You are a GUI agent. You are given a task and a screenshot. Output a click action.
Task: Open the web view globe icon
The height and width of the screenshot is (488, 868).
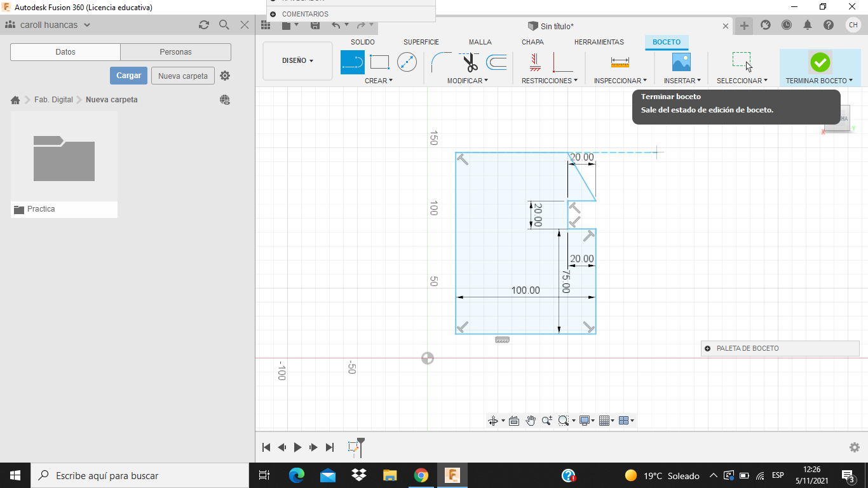point(225,100)
